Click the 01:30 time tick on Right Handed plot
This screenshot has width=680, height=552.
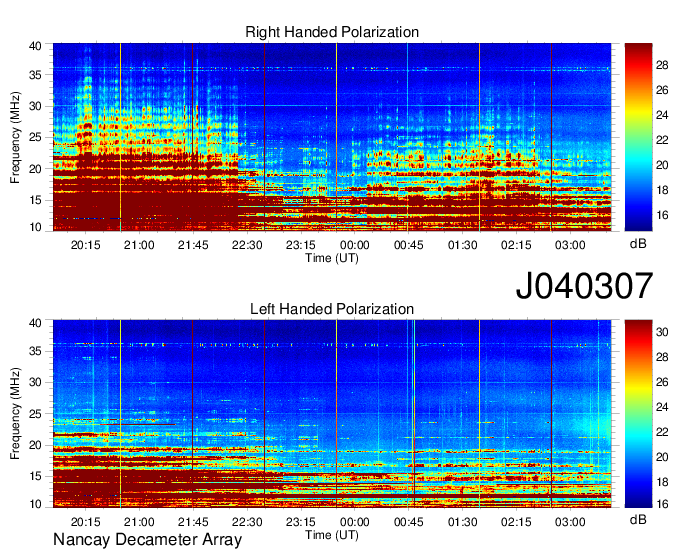coord(462,245)
